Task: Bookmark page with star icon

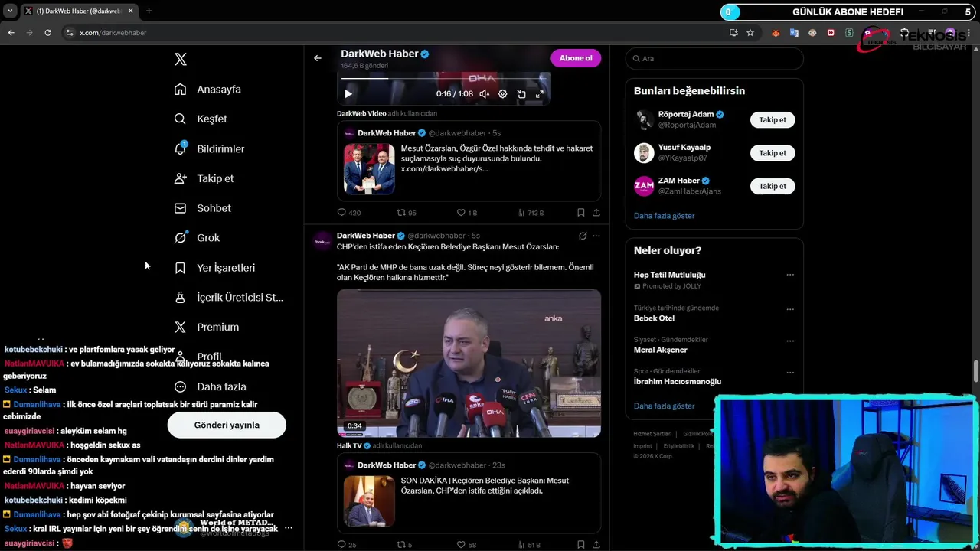Action: pos(750,33)
